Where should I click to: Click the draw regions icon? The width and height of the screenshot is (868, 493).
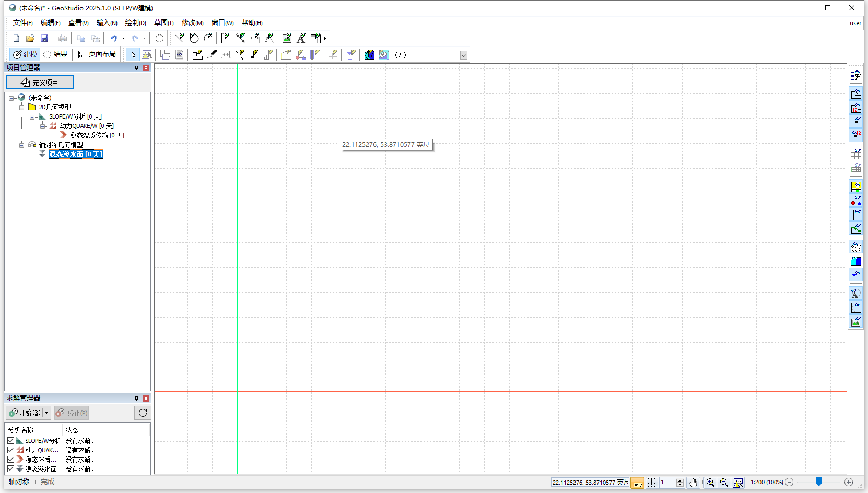pos(197,54)
